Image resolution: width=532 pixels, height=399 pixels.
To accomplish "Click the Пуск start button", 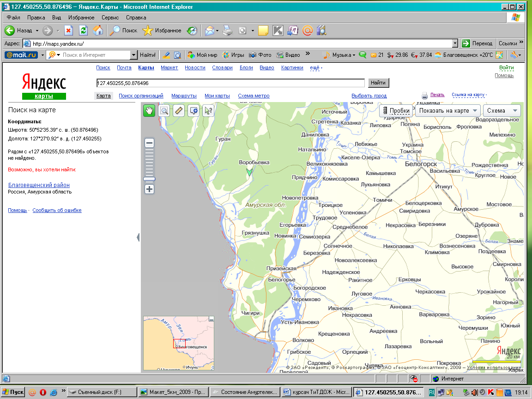I will coord(13,392).
